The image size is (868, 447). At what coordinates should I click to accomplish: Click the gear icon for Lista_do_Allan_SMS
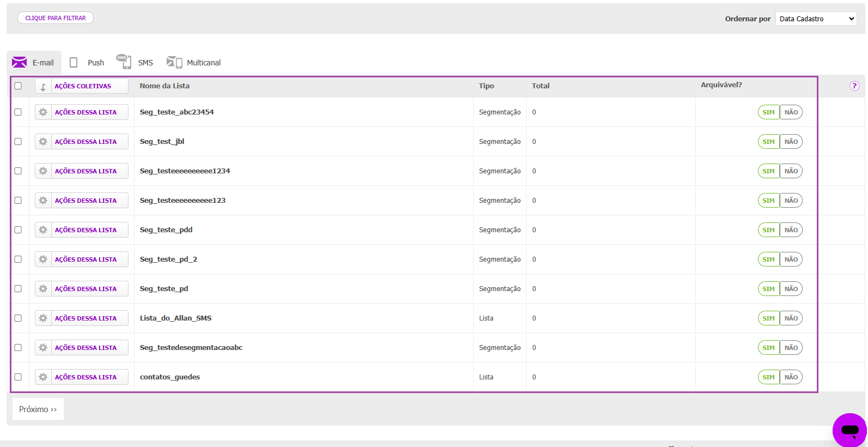click(43, 318)
